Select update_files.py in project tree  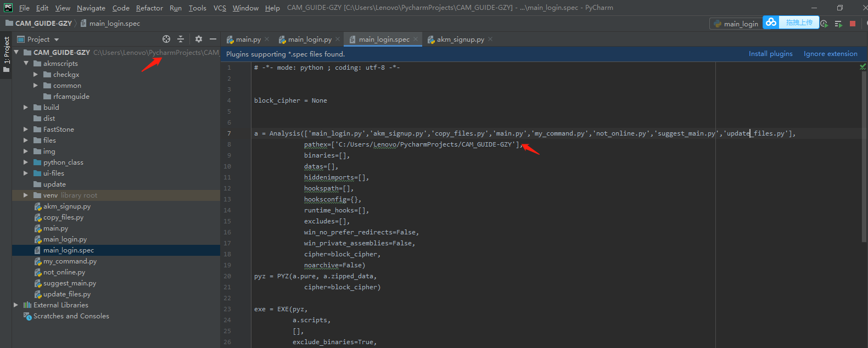point(67,294)
